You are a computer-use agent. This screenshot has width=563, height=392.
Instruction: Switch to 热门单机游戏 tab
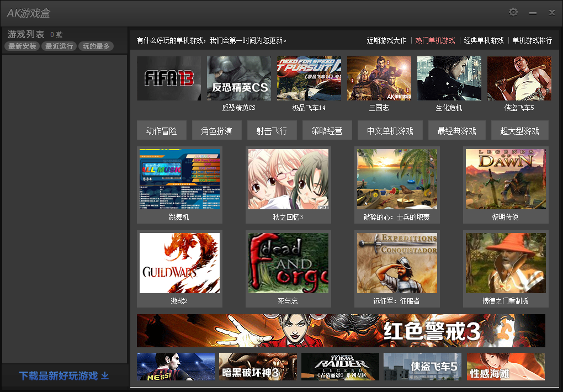(x=435, y=41)
